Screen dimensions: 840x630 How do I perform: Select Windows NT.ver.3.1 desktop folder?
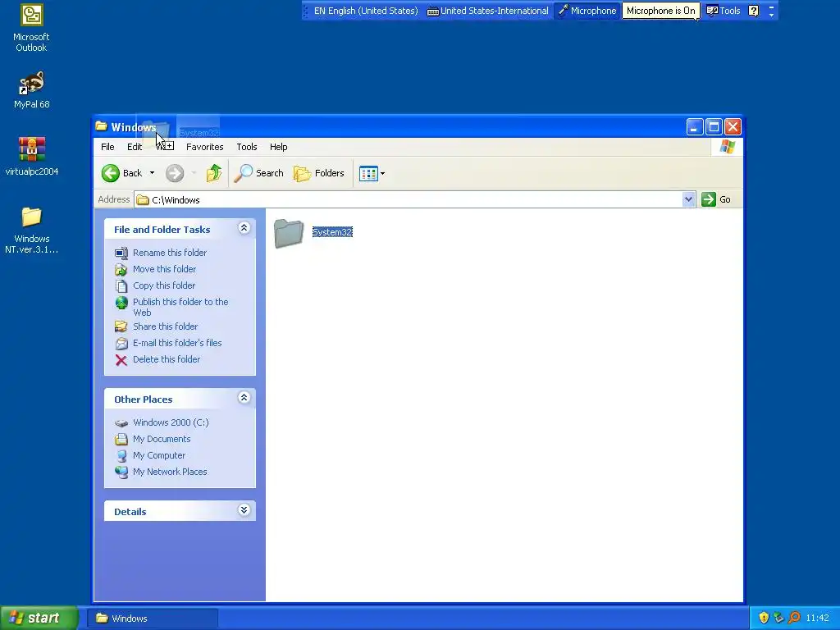click(x=32, y=231)
